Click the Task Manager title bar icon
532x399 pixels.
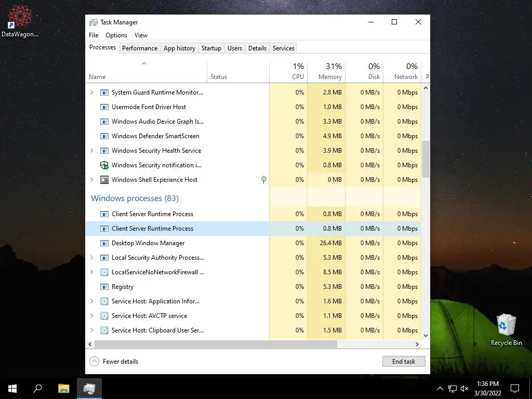94,22
